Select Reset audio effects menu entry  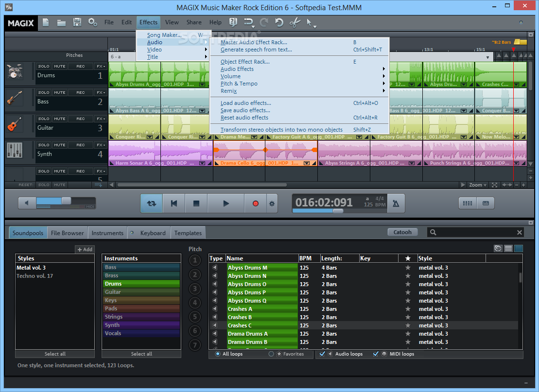click(x=299, y=118)
